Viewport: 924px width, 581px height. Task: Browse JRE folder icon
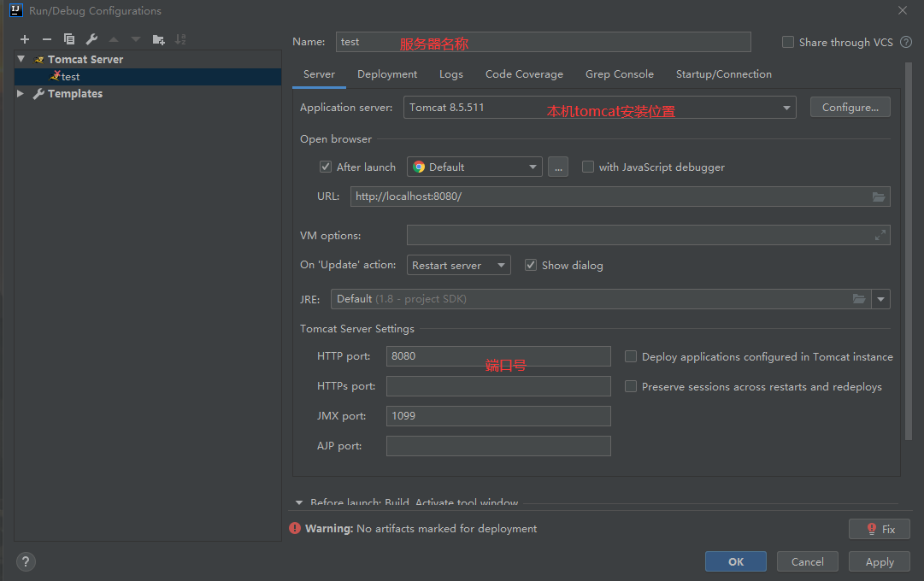pos(859,299)
